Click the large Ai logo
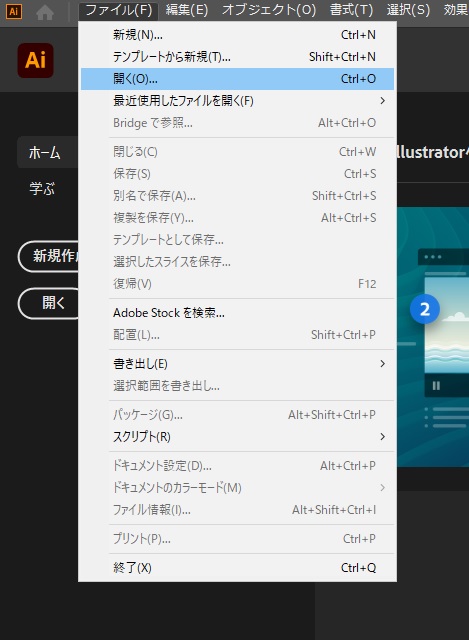The width and height of the screenshot is (469, 640). [x=36, y=60]
